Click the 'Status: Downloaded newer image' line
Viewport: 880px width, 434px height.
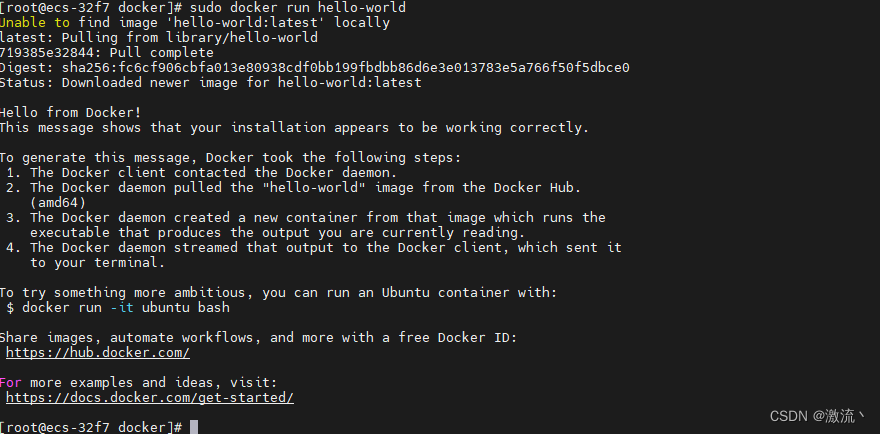pos(210,82)
